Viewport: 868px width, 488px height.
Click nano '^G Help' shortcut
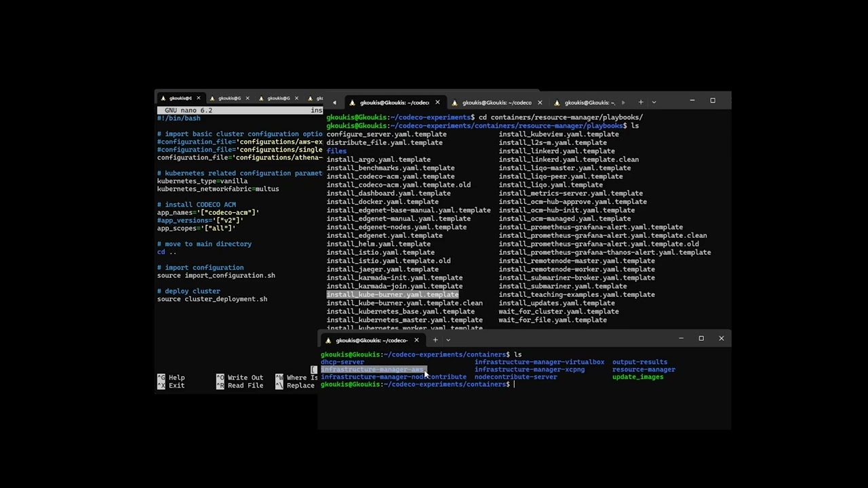(171, 378)
